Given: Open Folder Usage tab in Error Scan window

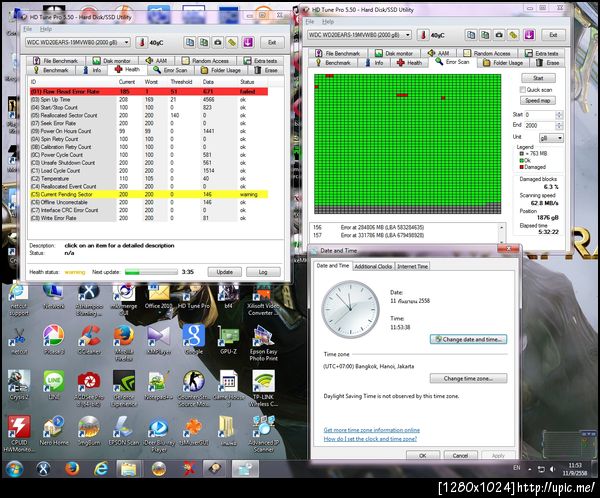Looking at the screenshot, I should pyautogui.click(x=503, y=63).
